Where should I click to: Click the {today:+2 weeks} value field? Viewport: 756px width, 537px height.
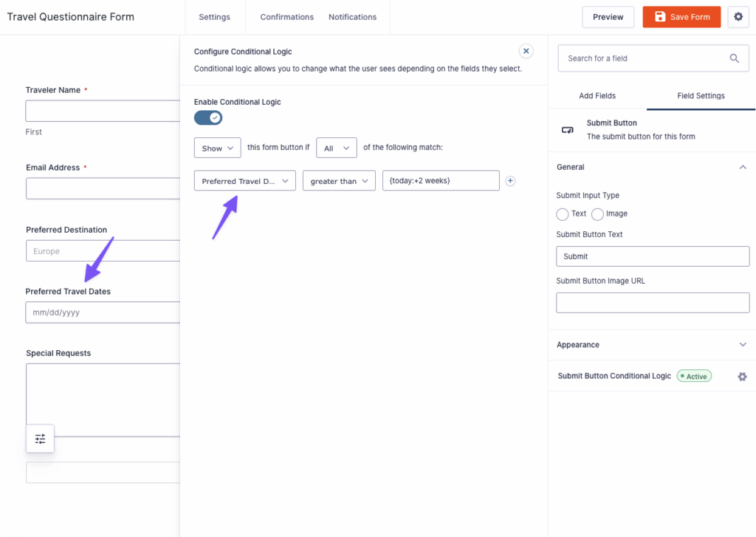441,180
